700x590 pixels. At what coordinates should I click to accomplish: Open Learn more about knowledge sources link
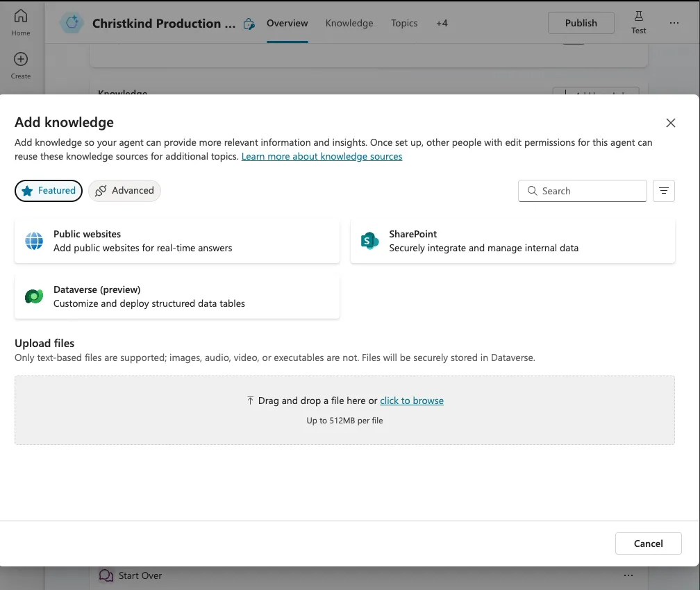pyautogui.click(x=322, y=156)
